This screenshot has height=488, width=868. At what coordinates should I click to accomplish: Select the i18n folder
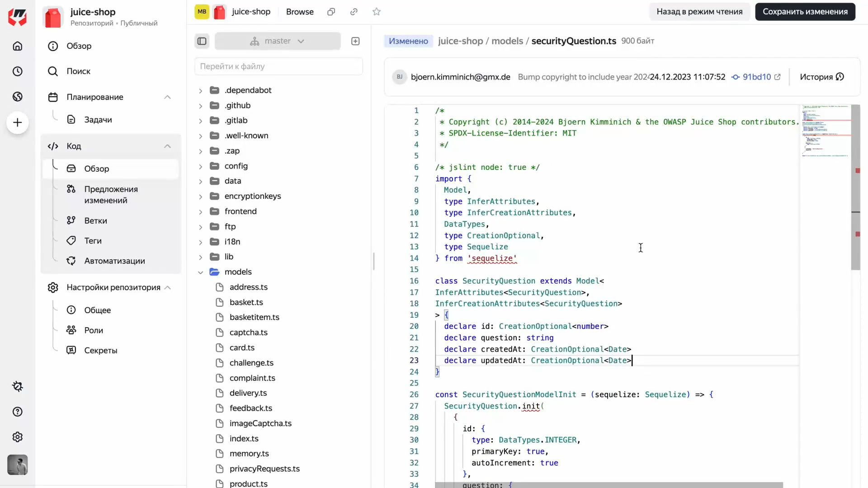[232, 242]
